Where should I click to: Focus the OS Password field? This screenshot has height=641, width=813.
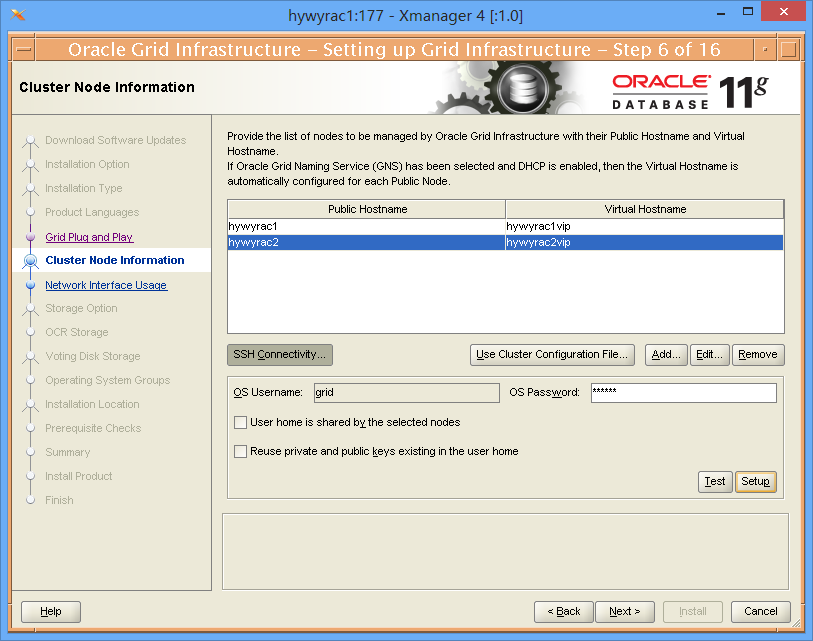(x=684, y=393)
